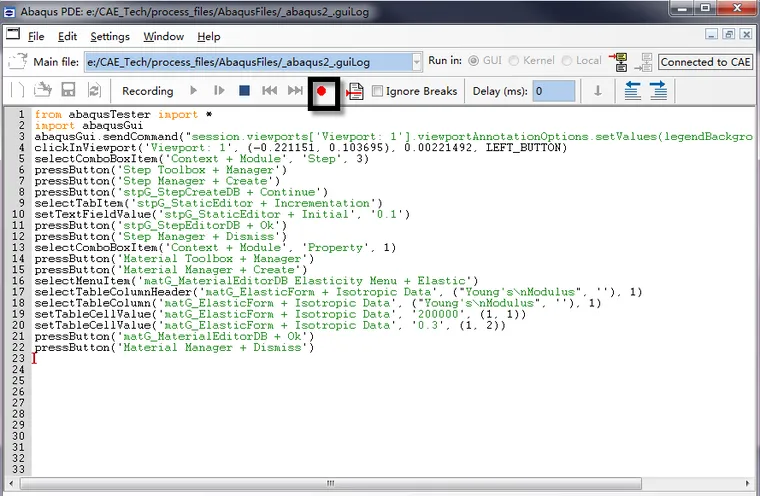This screenshot has height=496, width=760.
Task: Click the Recording label in the toolbar
Action: pyautogui.click(x=147, y=91)
